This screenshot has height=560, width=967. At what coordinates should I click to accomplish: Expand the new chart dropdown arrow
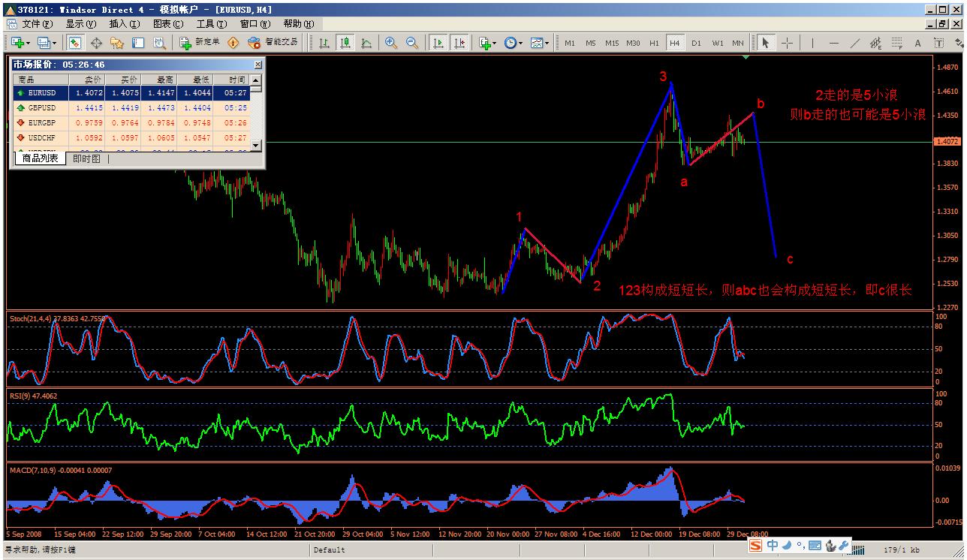click(x=29, y=43)
